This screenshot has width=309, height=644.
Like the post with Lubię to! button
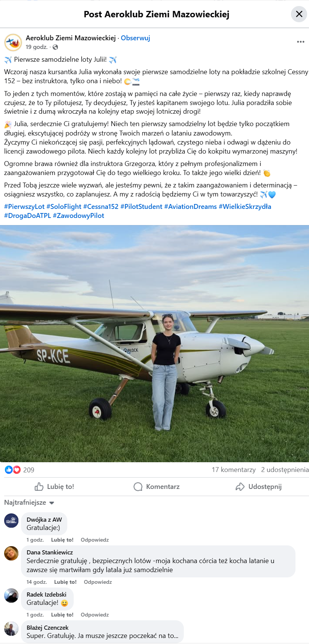[55, 487]
